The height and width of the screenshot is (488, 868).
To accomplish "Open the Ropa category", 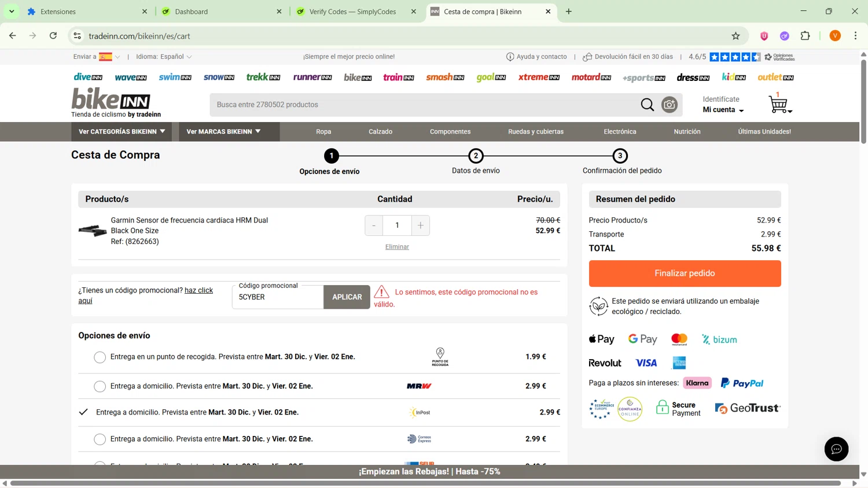I will click(x=323, y=132).
